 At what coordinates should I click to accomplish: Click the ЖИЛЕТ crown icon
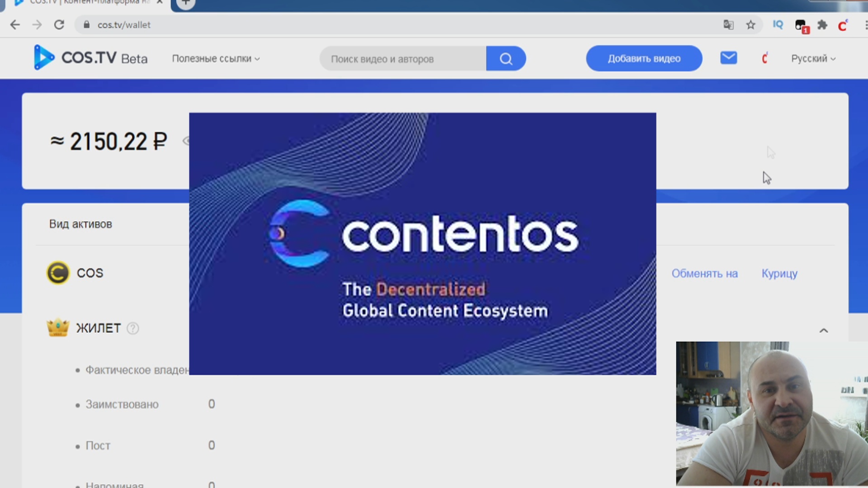pos(58,328)
